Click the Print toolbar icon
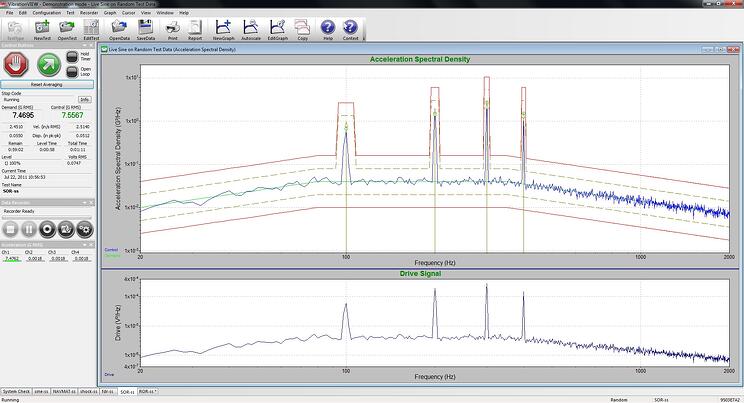744x403 pixels. [172, 28]
